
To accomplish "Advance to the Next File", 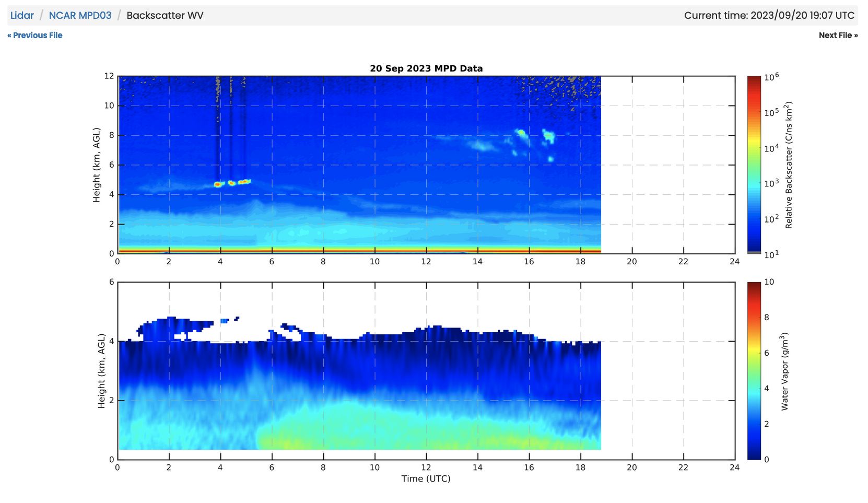I will point(838,36).
